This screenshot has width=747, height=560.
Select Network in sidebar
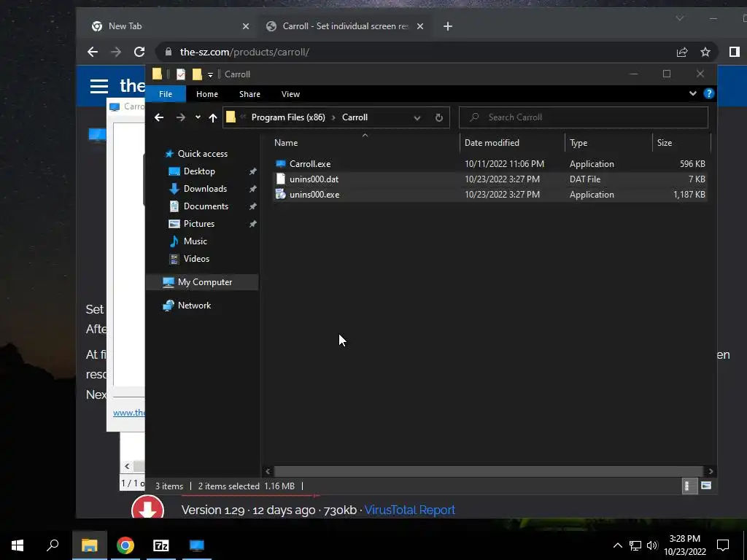coord(194,306)
